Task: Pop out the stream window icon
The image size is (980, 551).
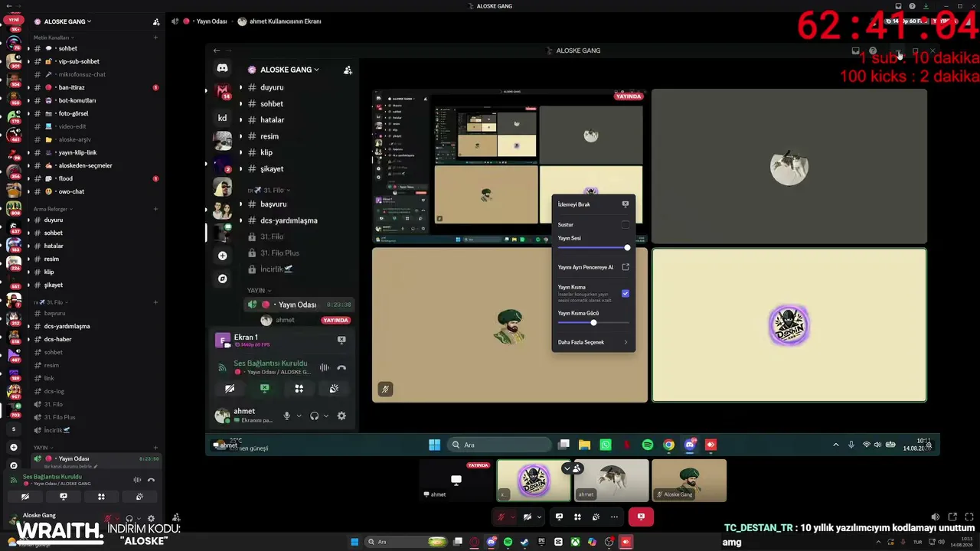Action: [952, 517]
